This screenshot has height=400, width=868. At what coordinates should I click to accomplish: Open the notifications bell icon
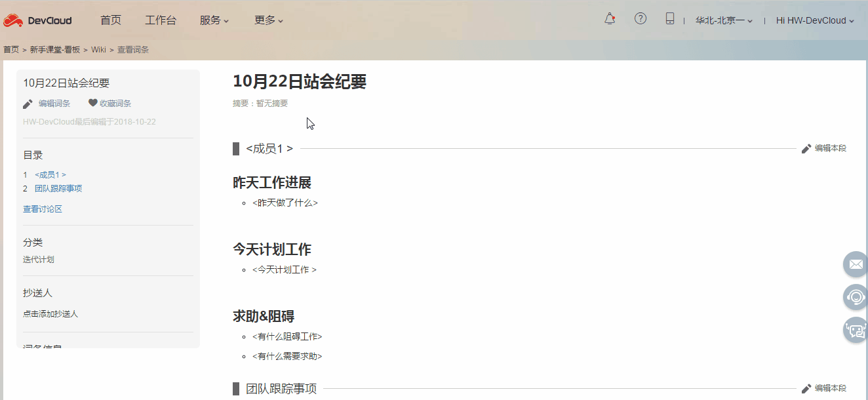pyautogui.click(x=608, y=19)
